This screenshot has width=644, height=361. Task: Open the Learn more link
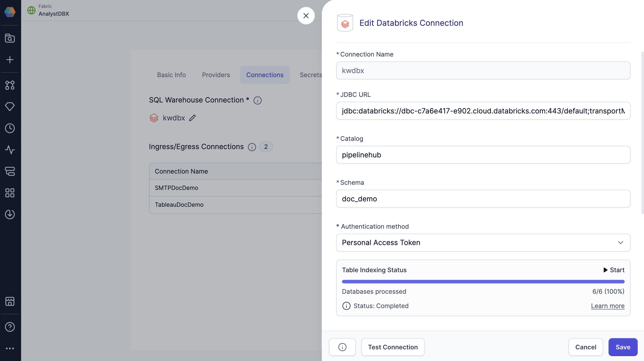pos(607,306)
